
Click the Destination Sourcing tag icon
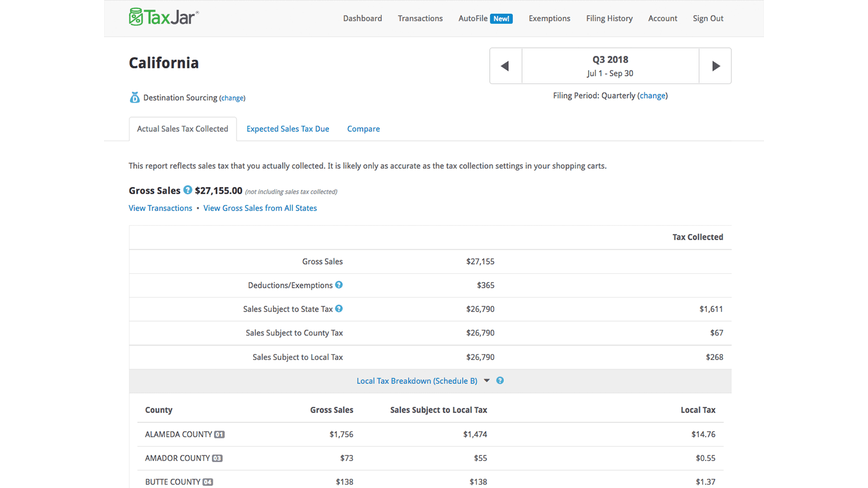[x=134, y=97]
